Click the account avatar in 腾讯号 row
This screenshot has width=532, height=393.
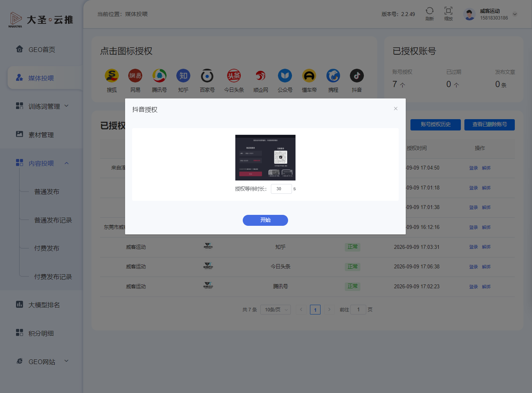tap(208, 286)
